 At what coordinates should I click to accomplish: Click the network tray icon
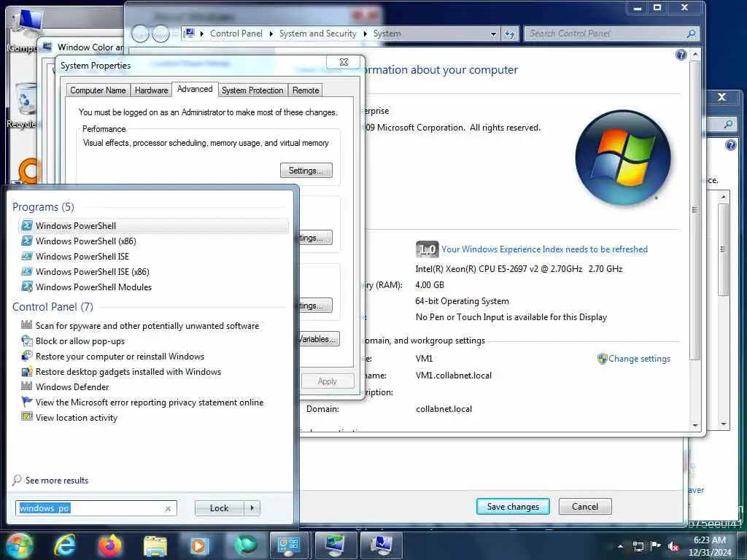click(x=638, y=547)
